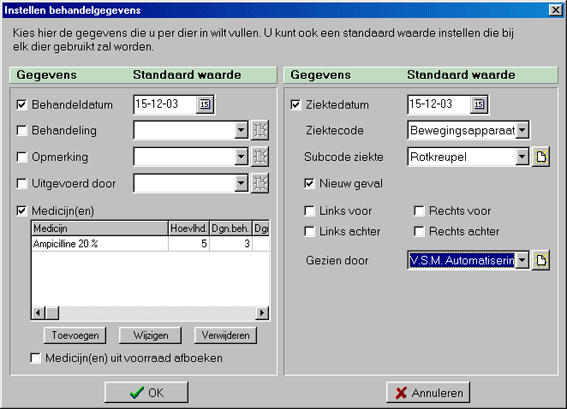Click the green checkmark OK button
The image size is (567, 409).
click(146, 392)
